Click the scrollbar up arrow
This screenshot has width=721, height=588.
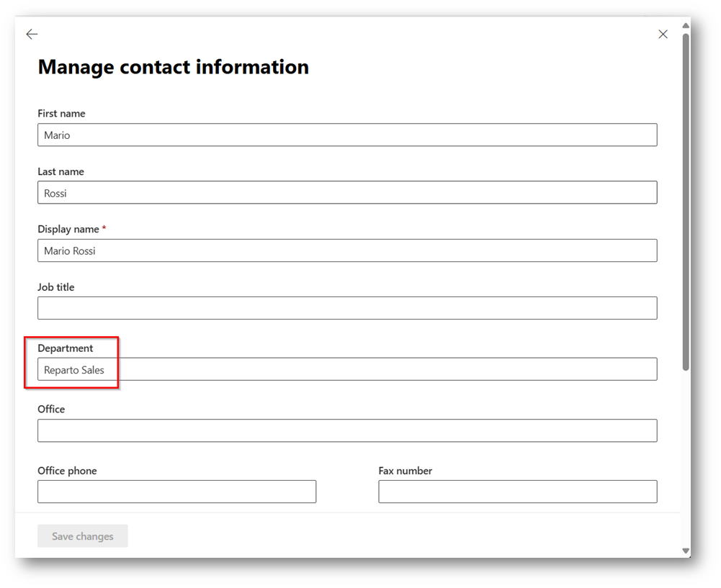[686, 26]
